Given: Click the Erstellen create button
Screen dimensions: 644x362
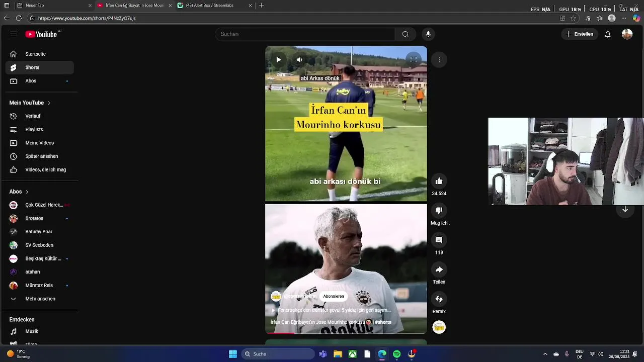Looking at the screenshot, I should click(579, 34).
